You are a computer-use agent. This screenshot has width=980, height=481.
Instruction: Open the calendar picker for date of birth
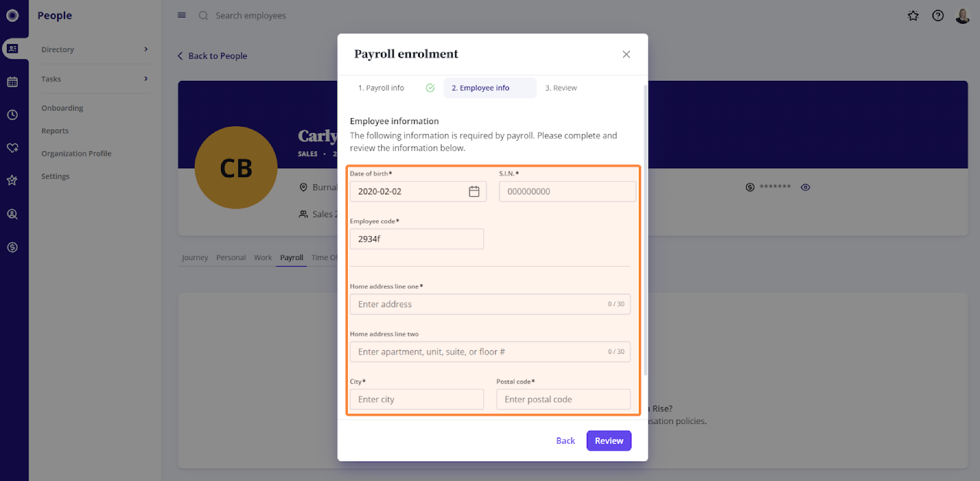click(474, 192)
